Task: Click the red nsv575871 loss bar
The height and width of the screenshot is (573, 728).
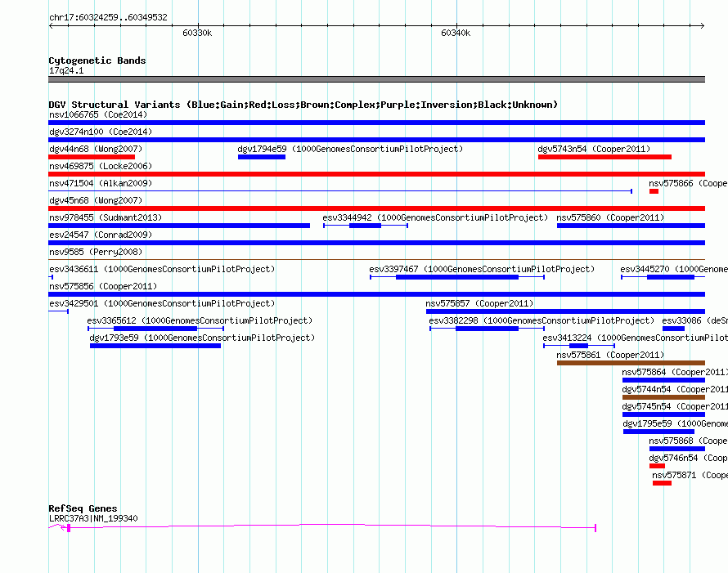Action: pyautogui.click(x=662, y=483)
